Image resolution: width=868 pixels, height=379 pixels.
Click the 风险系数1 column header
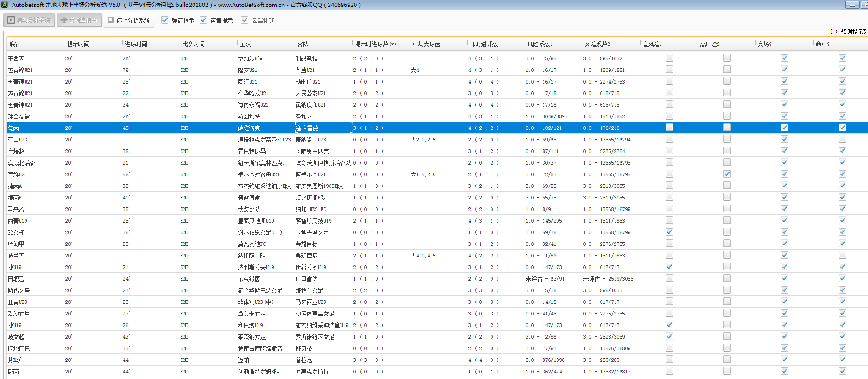[x=540, y=44]
